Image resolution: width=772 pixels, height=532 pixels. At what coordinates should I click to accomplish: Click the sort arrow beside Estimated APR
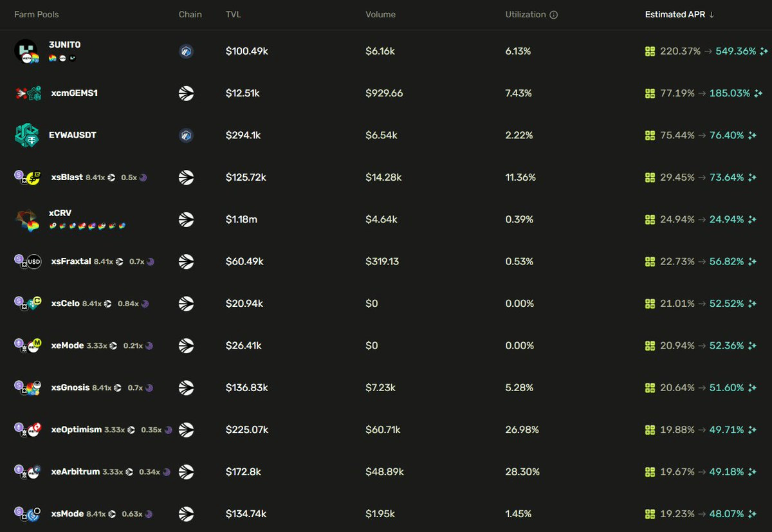(712, 15)
